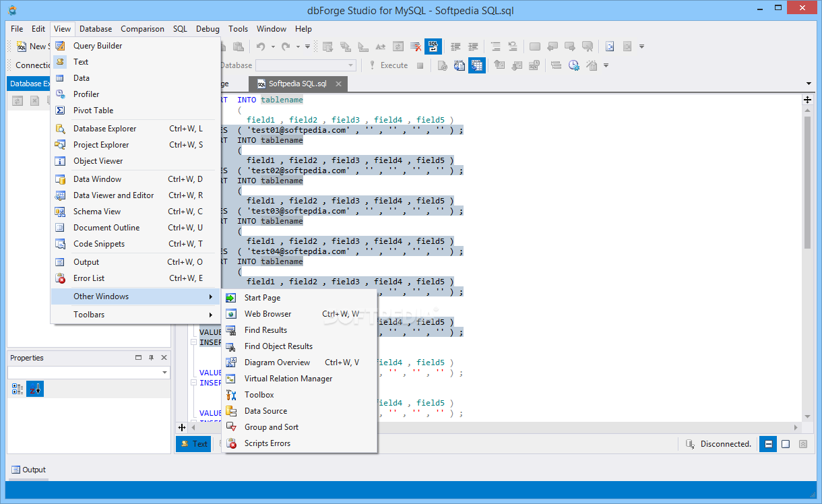Click the Schema View menu icon

point(61,212)
